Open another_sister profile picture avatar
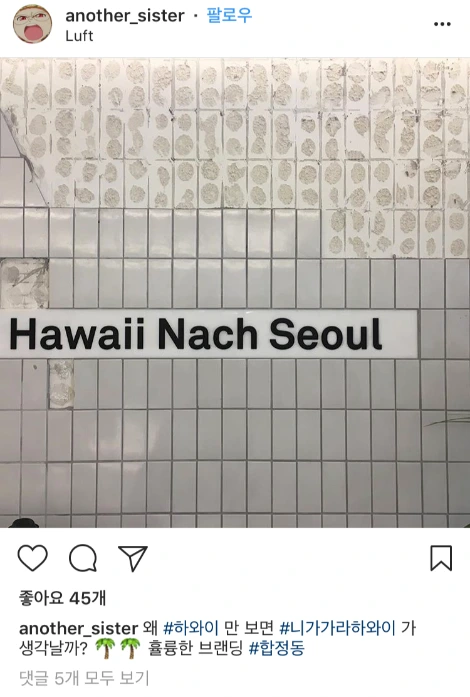This screenshot has height=697, width=470. tap(32, 24)
